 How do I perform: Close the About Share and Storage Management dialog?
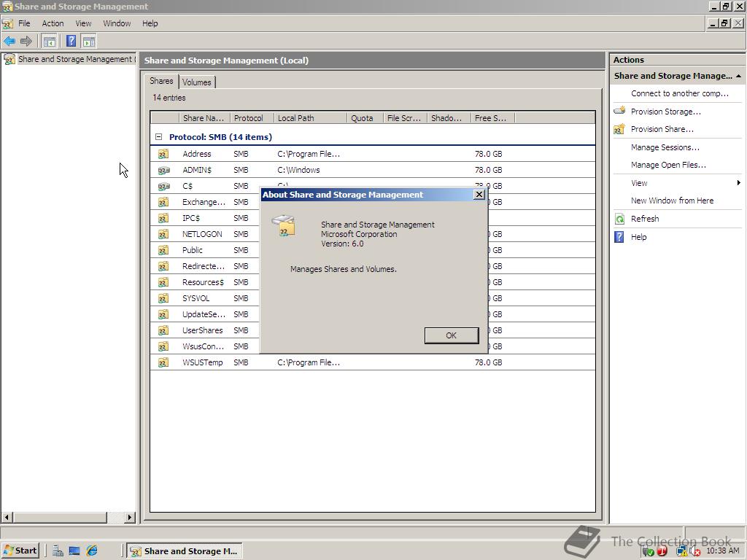coord(479,194)
